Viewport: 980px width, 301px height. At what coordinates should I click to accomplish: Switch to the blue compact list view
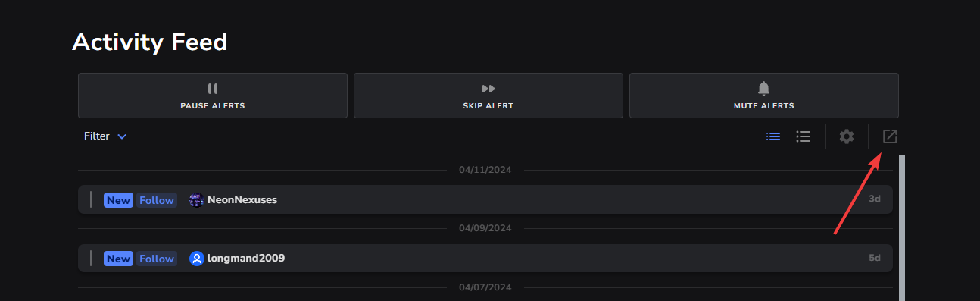tap(773, 136)
